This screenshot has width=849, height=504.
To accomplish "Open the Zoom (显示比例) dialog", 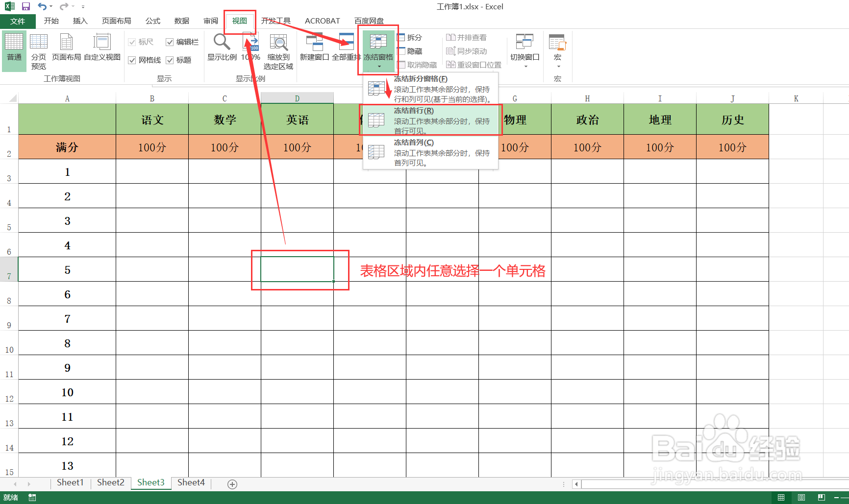I will [222, 48].
